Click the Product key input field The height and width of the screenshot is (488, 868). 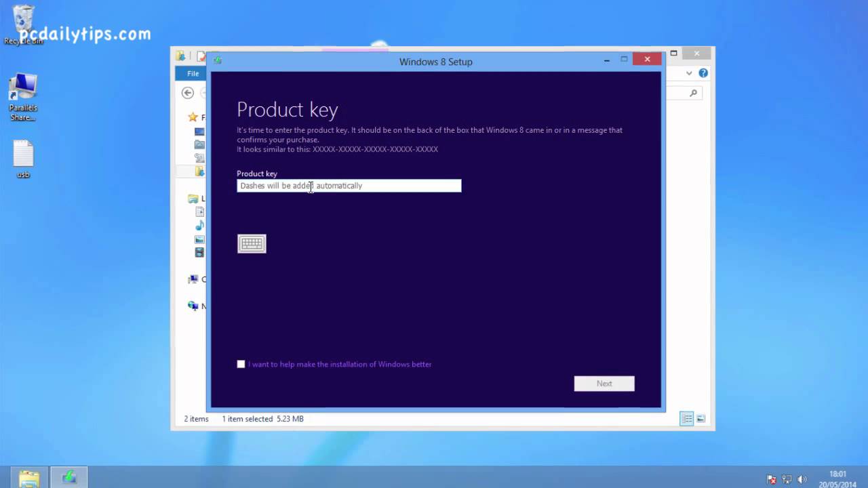pos(349,186)
